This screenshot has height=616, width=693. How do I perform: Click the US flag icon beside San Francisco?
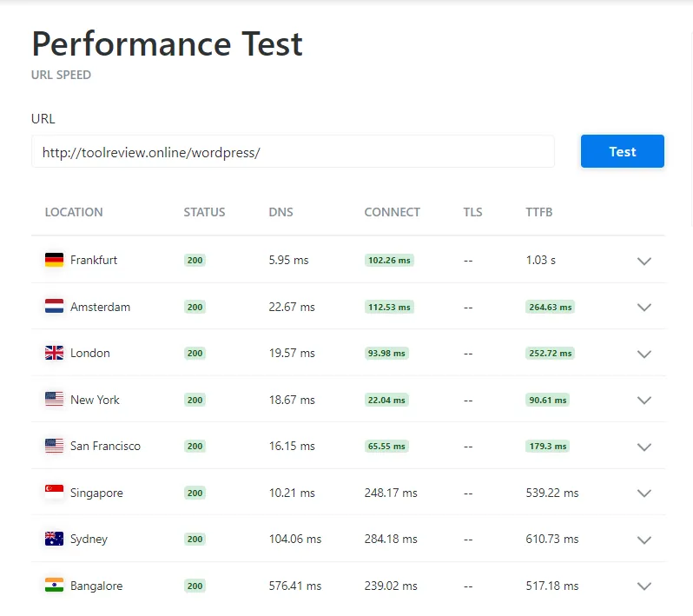pos(54,446)
